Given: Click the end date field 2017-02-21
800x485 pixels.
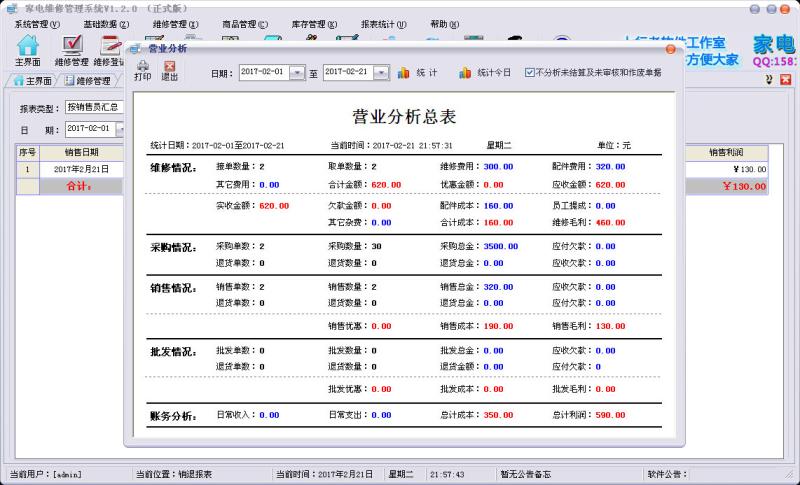Looking at the screenshot, I should pos(348,72).
